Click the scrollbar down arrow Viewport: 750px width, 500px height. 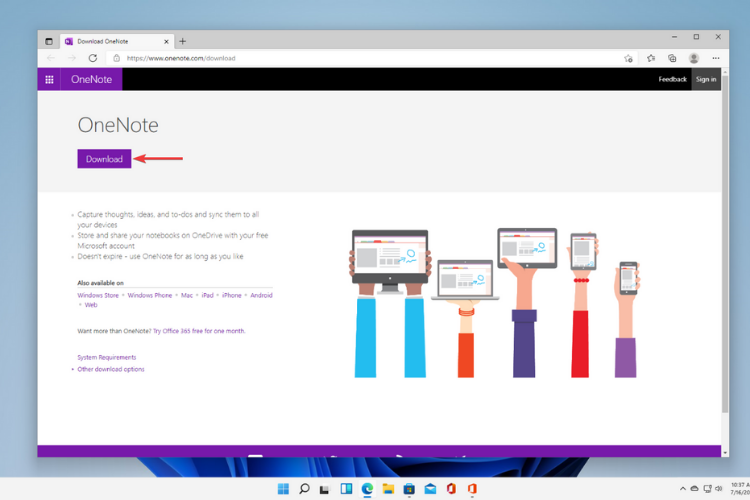[725, 453]
